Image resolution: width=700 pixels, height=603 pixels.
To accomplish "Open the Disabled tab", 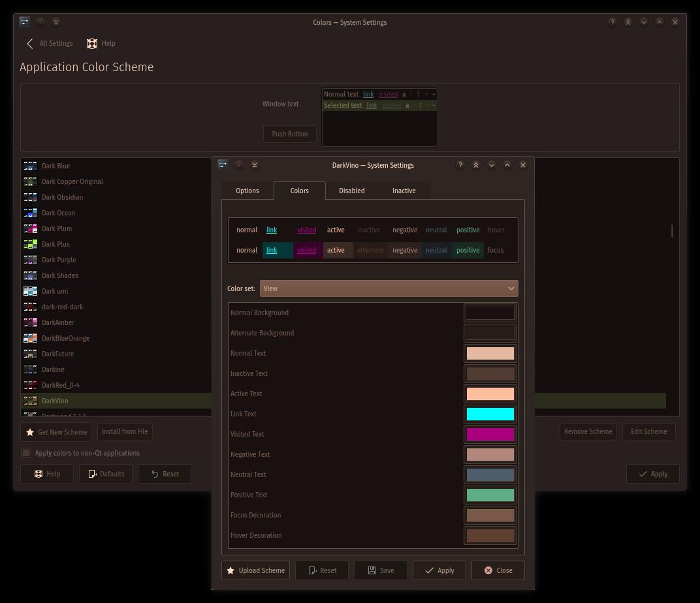I will point(352,191).
